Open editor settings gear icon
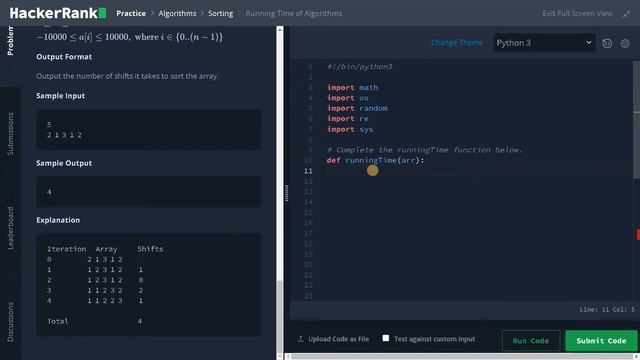The width and height of the screenshot is (640, 360). [x=625, y=43]
